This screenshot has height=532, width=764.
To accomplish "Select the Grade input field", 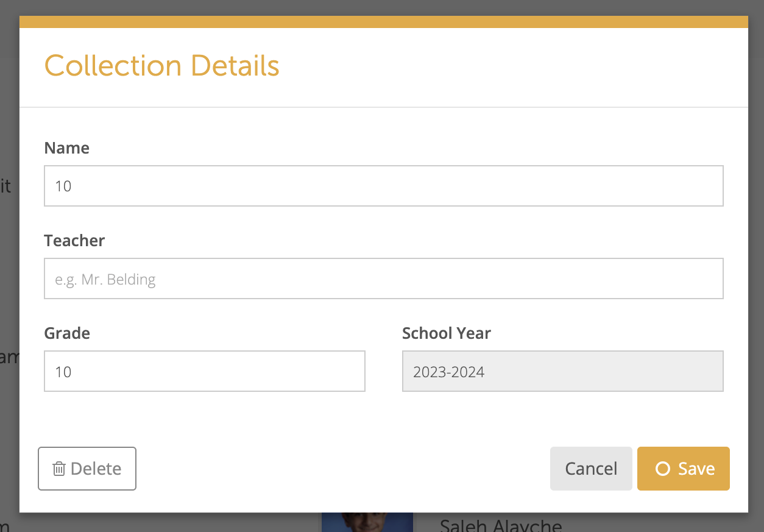I will pos(205,371).
